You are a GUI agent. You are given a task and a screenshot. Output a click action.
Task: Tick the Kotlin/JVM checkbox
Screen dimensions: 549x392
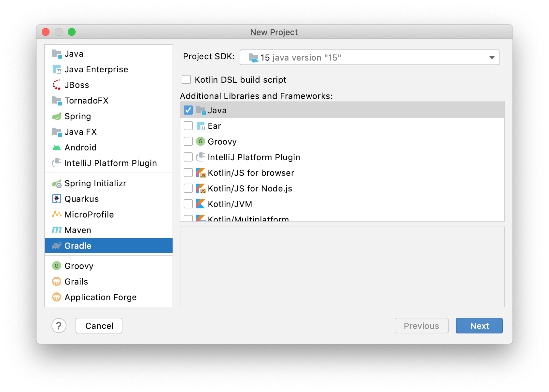tap(188, 204)
